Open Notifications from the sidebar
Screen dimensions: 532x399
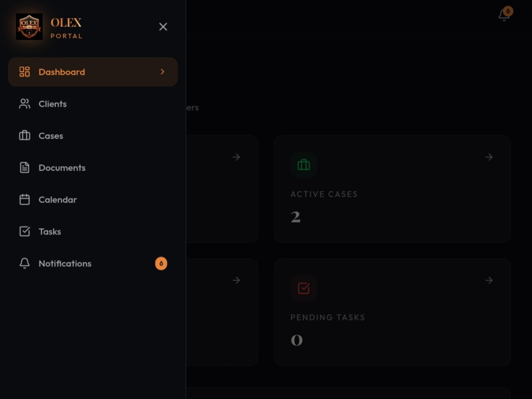point(93,264)
